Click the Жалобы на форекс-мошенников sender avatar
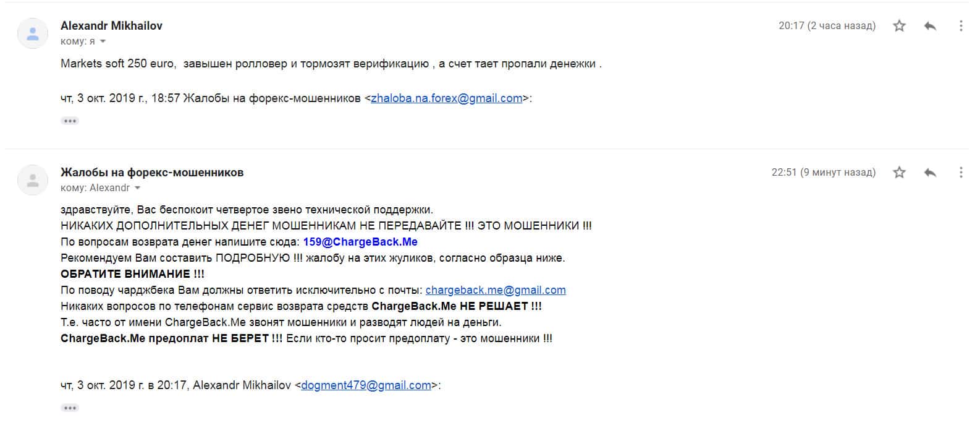980x446 pixels. (x=33, y=180)
